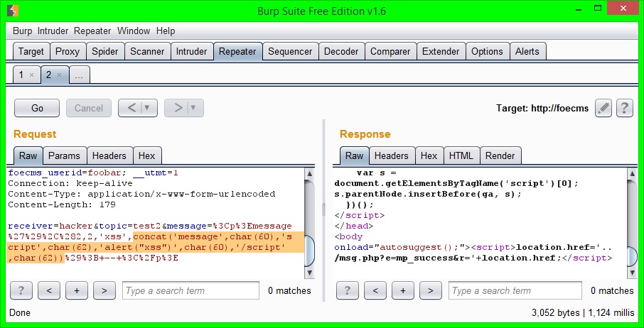The image size is (644, 328).
Task: Open Repeater help question mark next to Target
Action: (x=624, y=108)
